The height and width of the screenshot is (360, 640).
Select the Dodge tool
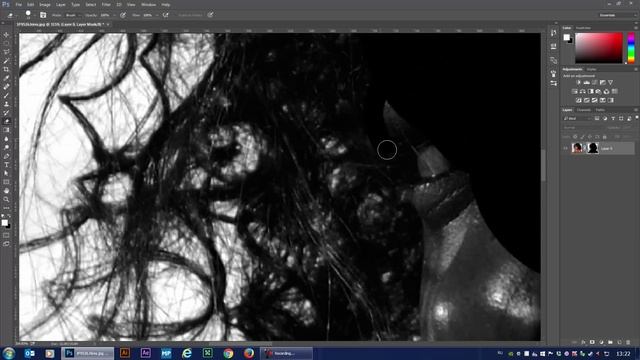coord(6,147)
